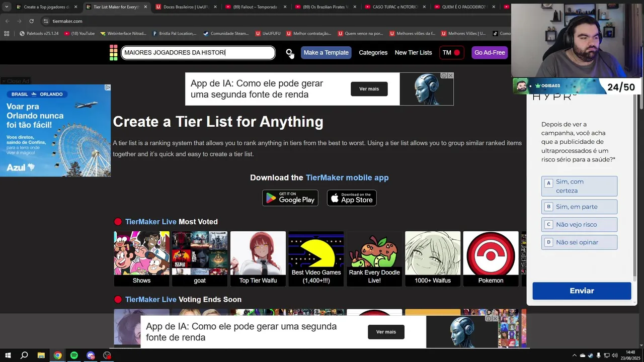
Task: Open the goat tier list thumbnail
Action: point(200,258)
